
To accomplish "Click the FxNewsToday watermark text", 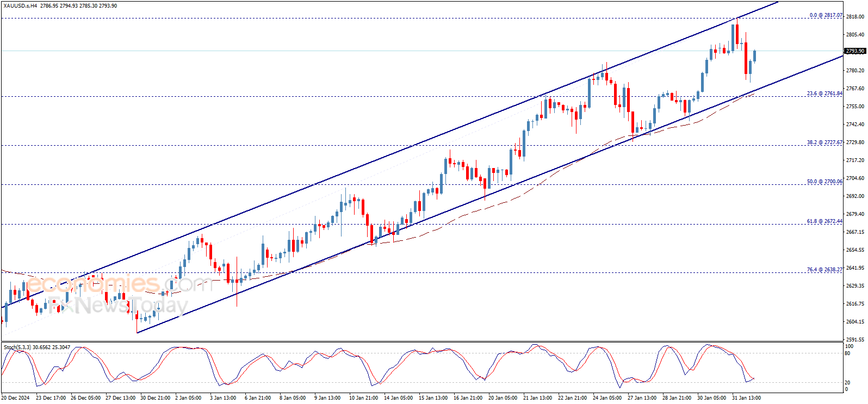I will click(x=117, y=306).
